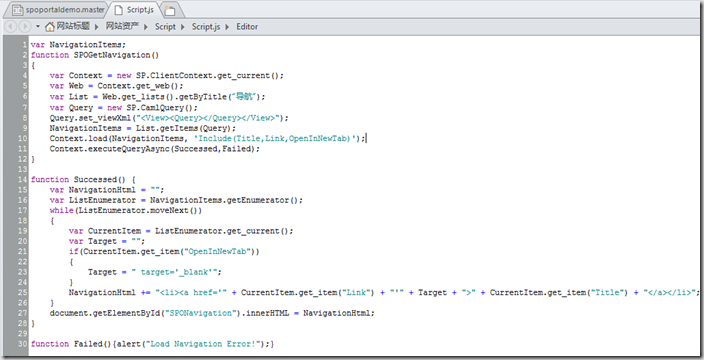This screenshot has height=360, width=704.
Task: Switch to the spoportaldemo.master tab
Action: 58,9
